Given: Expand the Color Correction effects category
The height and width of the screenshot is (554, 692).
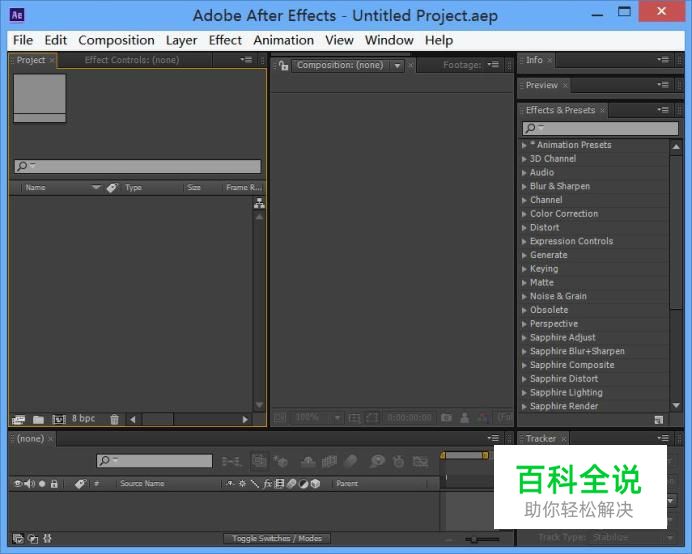Looking at the screenshot, I should point(524,214).
